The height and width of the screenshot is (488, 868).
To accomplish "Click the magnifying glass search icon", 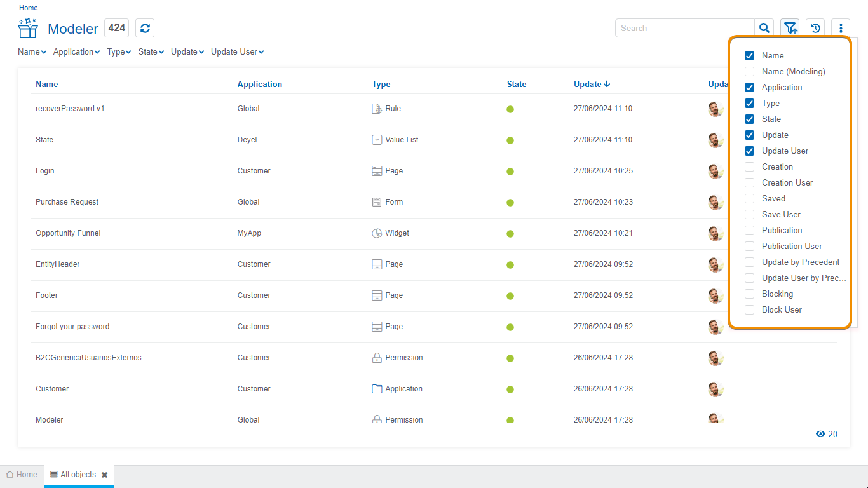I will pyautogui.click(x=764, y=28).
